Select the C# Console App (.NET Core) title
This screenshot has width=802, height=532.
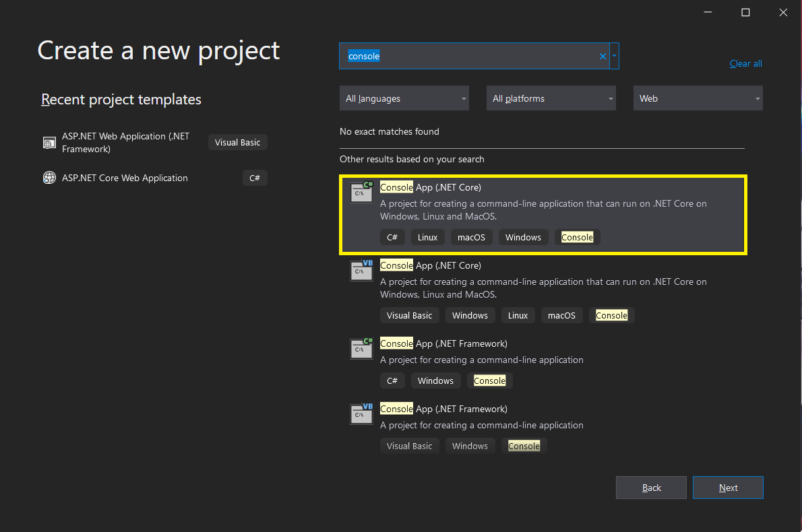431,188
